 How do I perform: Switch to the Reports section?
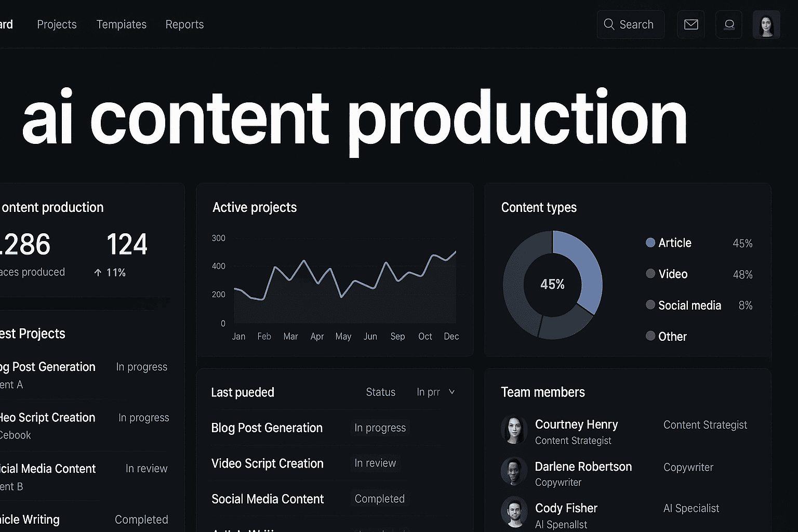(x=184, y=24)
